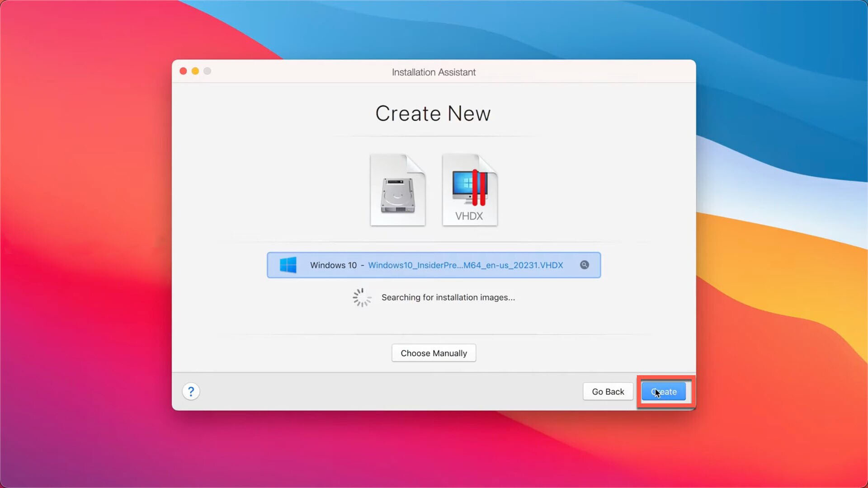Click the Installation Assistant title bar
This screenshot has height=488, width=868.
[434, 72]
